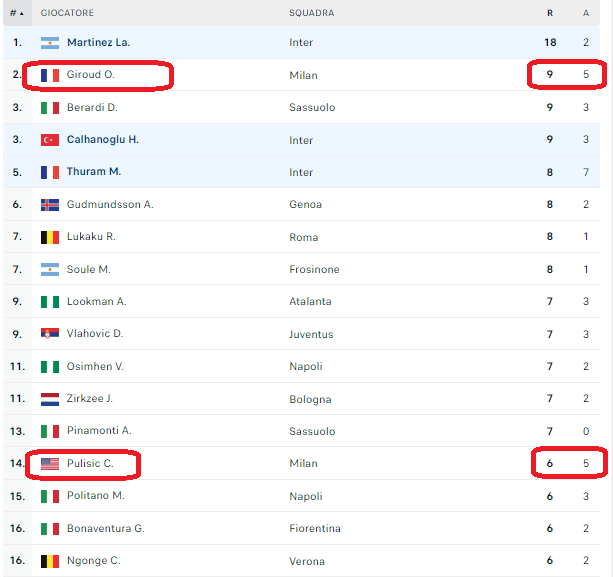Click the Iceland flag beside Gudmundsson A.
Viewport: 613px width, 577px height.
tap(50, 204)
